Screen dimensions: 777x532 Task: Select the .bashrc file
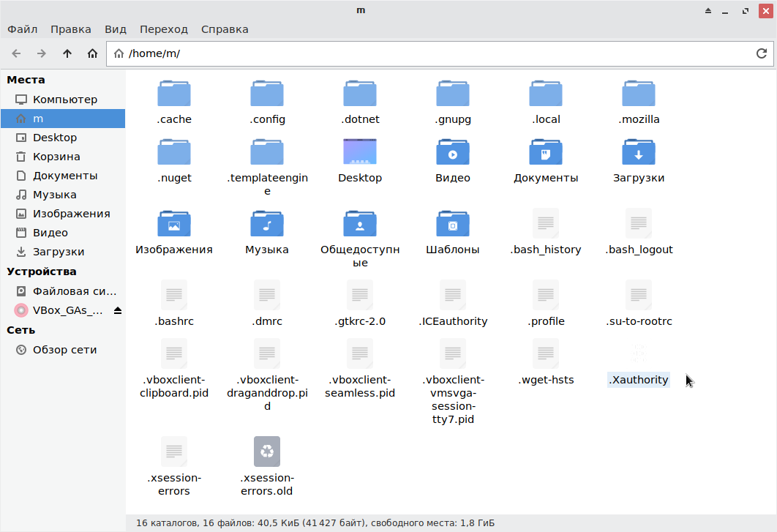click(174, 296)
